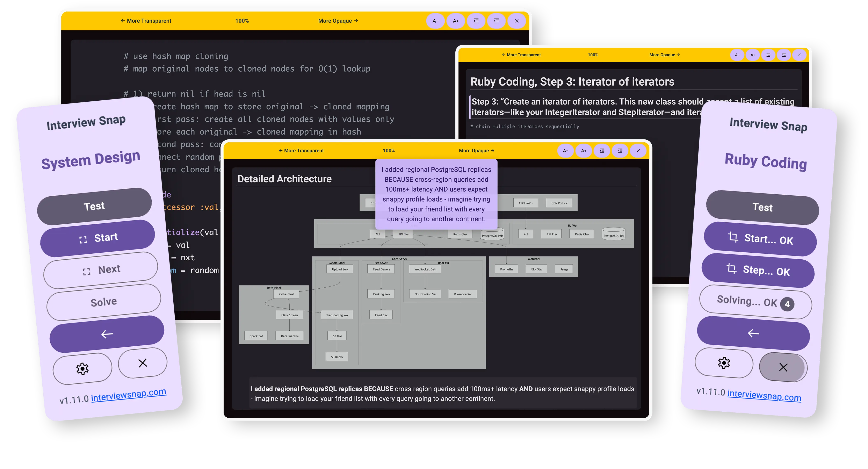Decrease font size with A- on the code window
The height and width of the screenshot is (469, 868).
pyautogui.click(x=435, y=21)
